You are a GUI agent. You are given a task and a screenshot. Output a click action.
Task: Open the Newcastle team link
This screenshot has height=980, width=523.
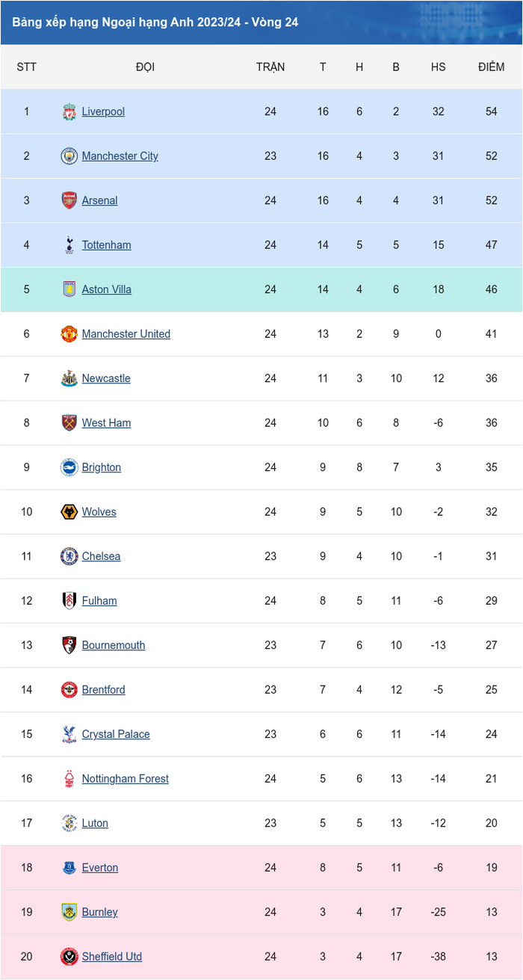[106, 378]
